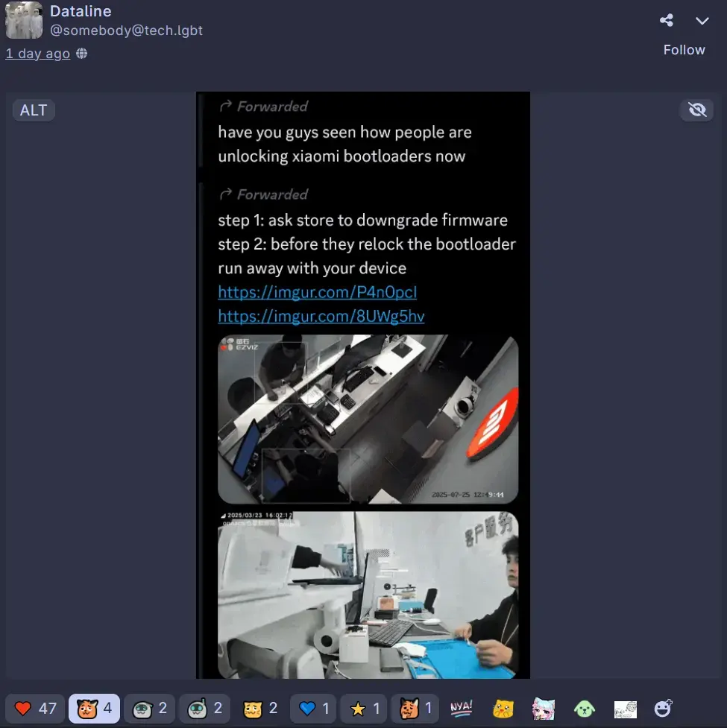React with the yellow cat emoji
The height and width of the screenshot is (728, 727).
pyautogui.click(x=503, y=708)
